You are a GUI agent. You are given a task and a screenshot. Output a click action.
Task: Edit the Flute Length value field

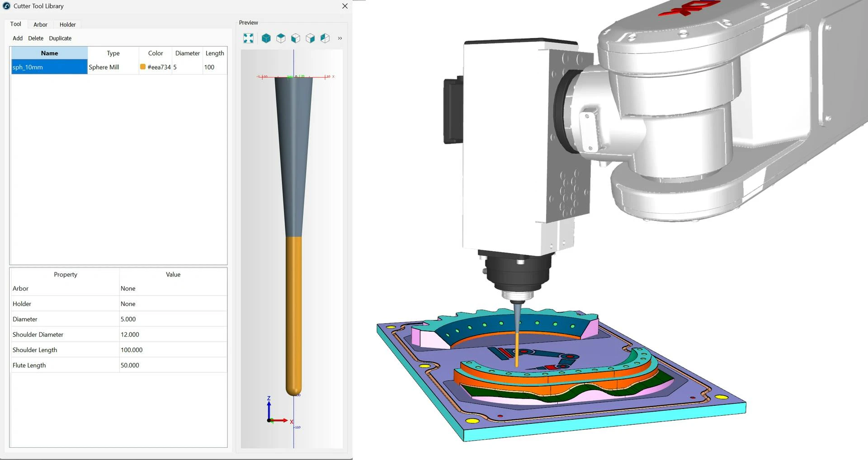tap(173, 365)
